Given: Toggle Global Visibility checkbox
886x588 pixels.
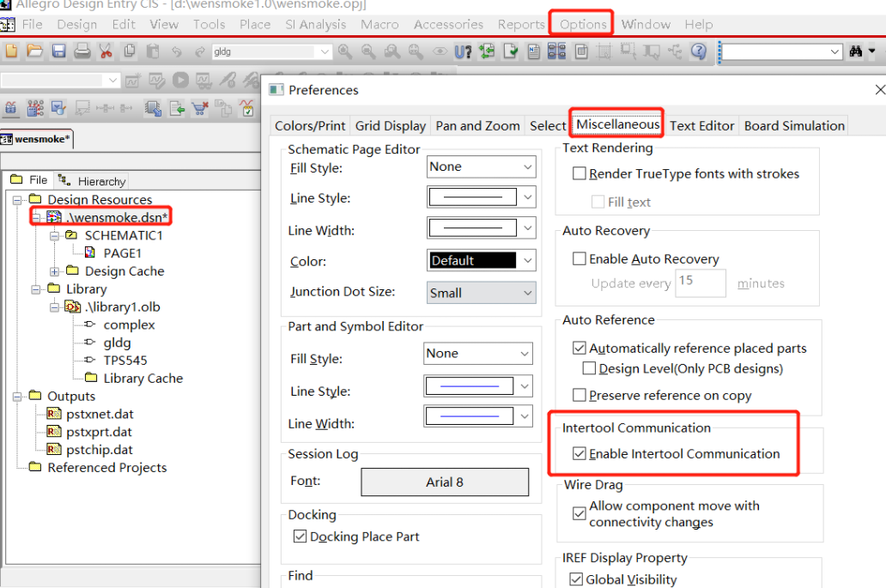Looking at the screenshot, I should 576,579.
